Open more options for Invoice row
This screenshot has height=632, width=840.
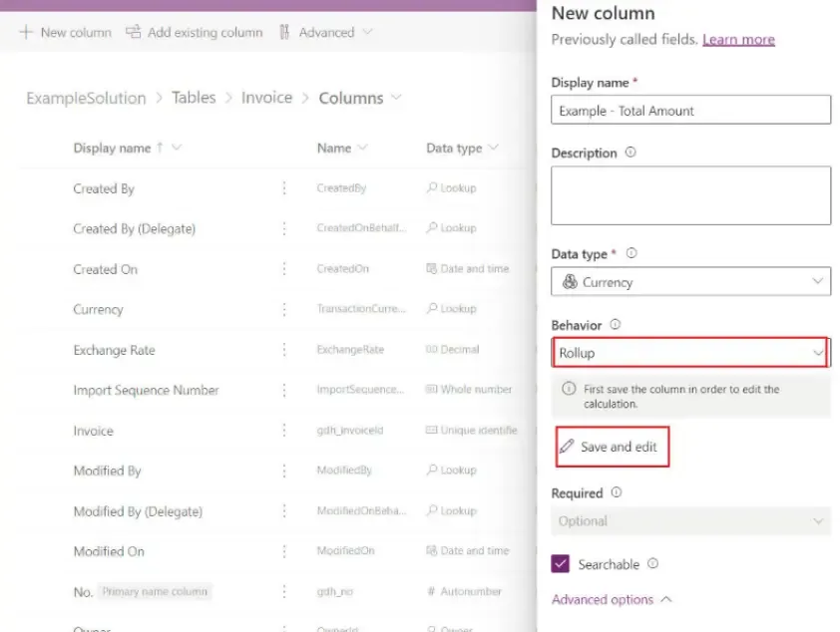(x=284, y=431)
